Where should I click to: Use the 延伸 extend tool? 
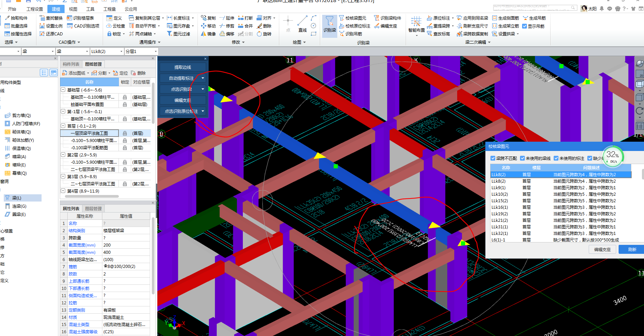click(x=227, y=18)
